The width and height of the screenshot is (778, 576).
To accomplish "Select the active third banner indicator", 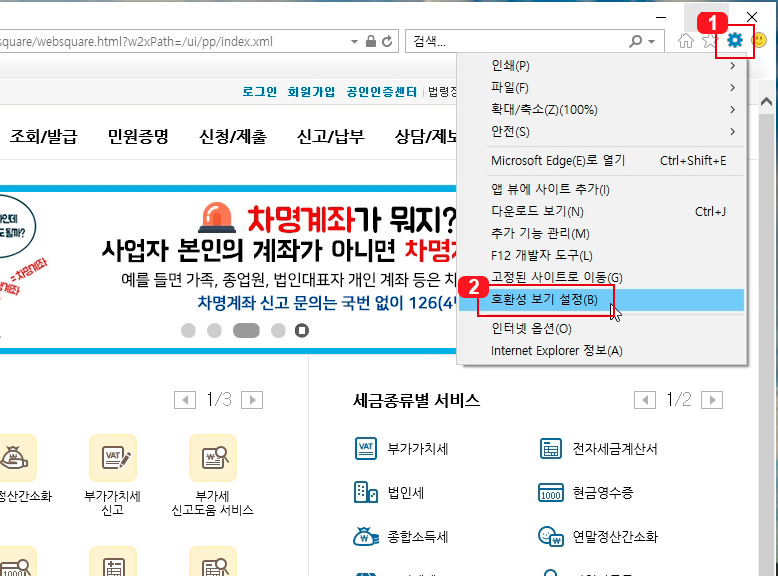I will pos(246,330).
